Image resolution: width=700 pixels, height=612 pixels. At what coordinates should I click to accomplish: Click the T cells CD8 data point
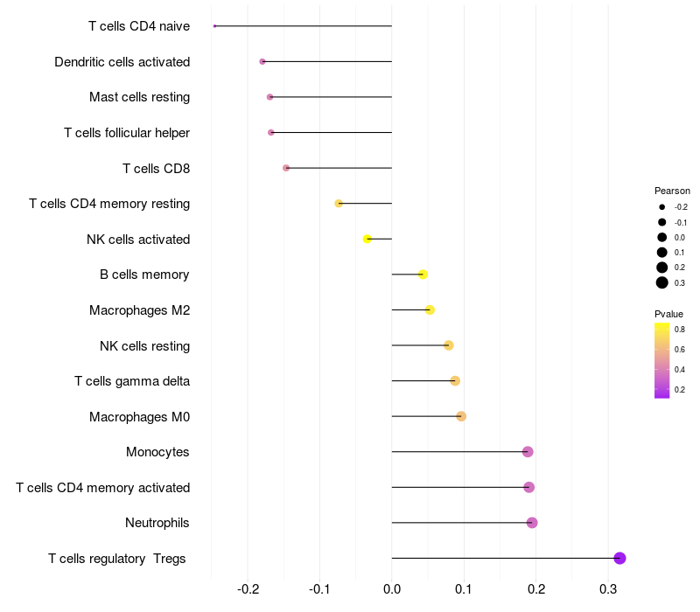tap(286, 168)
